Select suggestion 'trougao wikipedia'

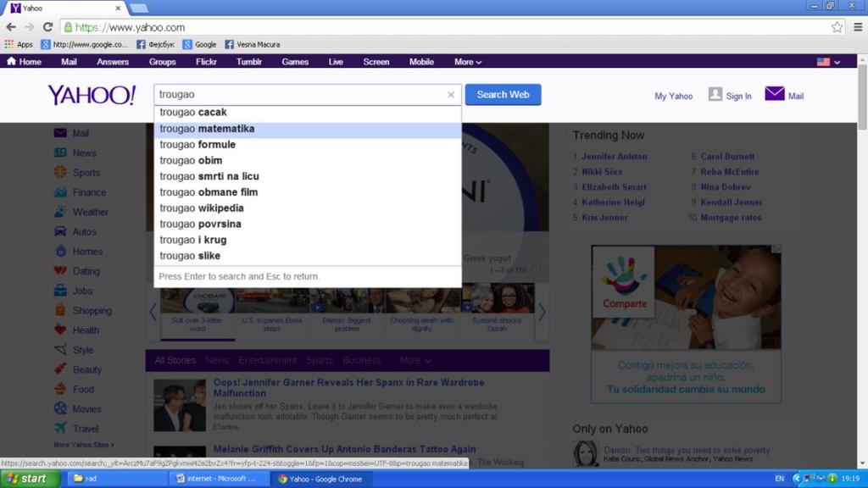[x=308, y=208]
